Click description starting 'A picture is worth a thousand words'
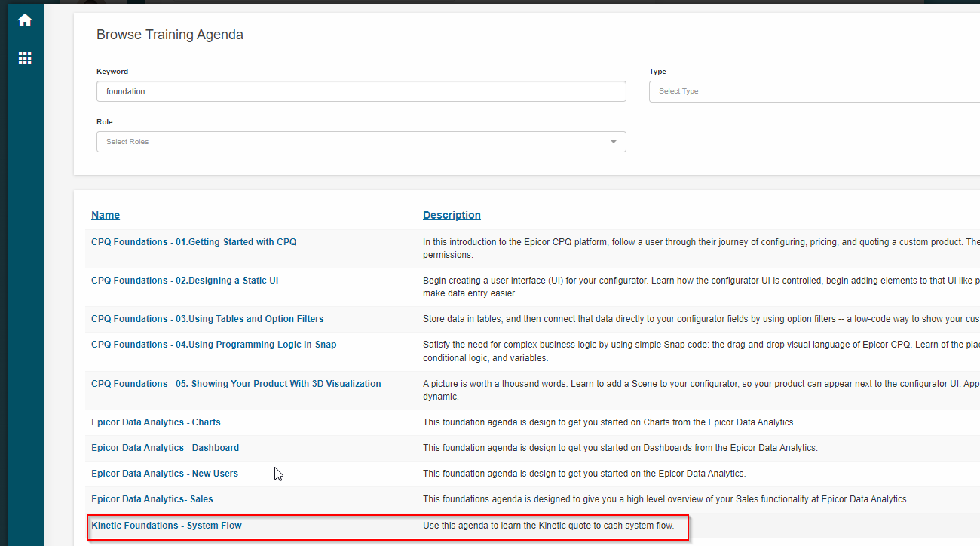The height and width of the screenshot is (546, 980). pyautogui.click(x=701, y=390)
